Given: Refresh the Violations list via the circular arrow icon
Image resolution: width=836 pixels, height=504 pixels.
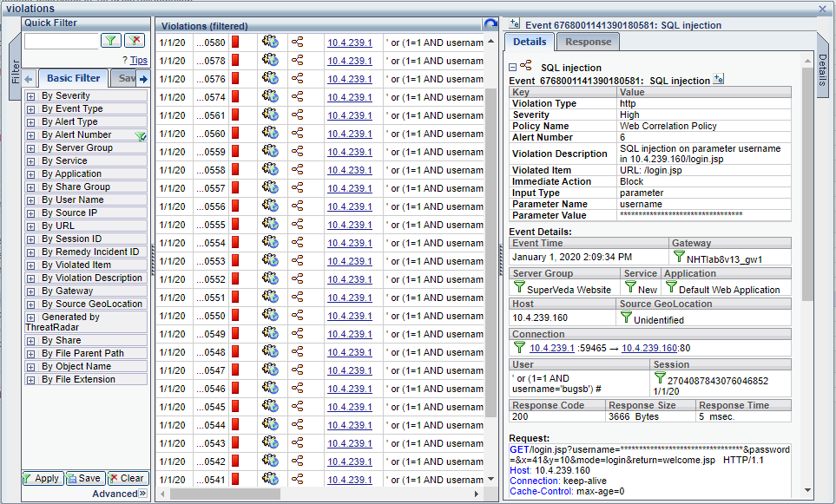Looking at the screenshot, I should pyautogui.click(x=490, y=23).
